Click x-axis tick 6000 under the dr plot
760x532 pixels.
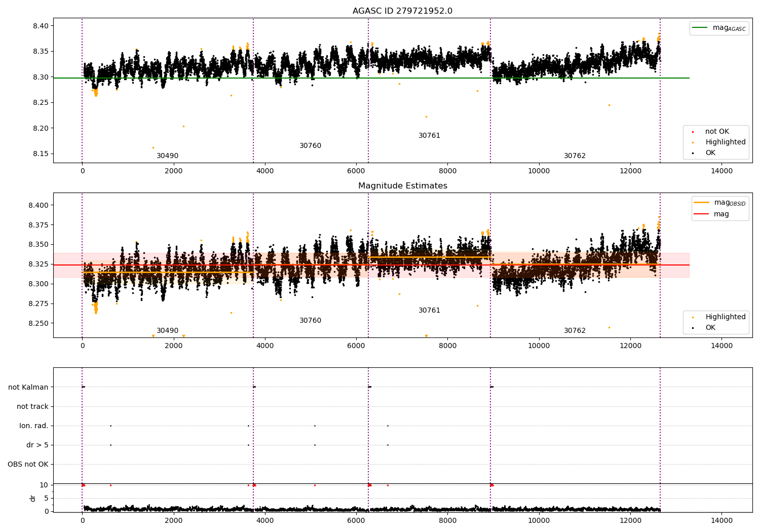(x=356, y=520)
